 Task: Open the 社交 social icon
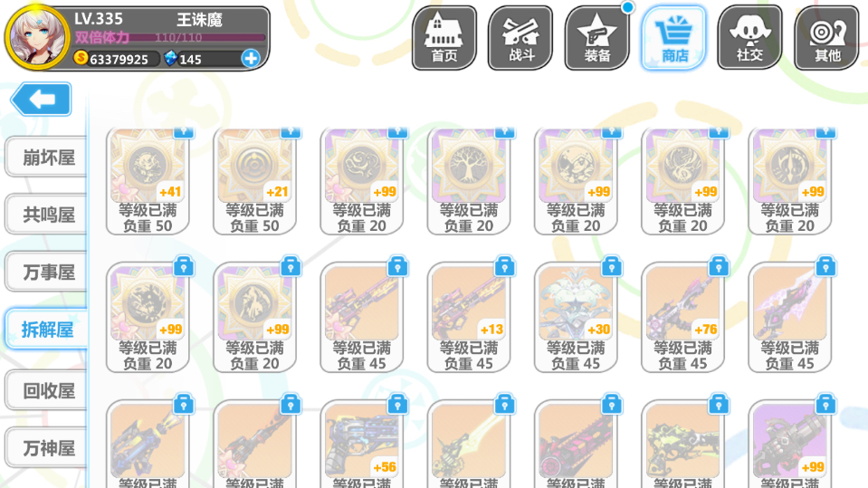pyautogui.click(x=750, y=38)
